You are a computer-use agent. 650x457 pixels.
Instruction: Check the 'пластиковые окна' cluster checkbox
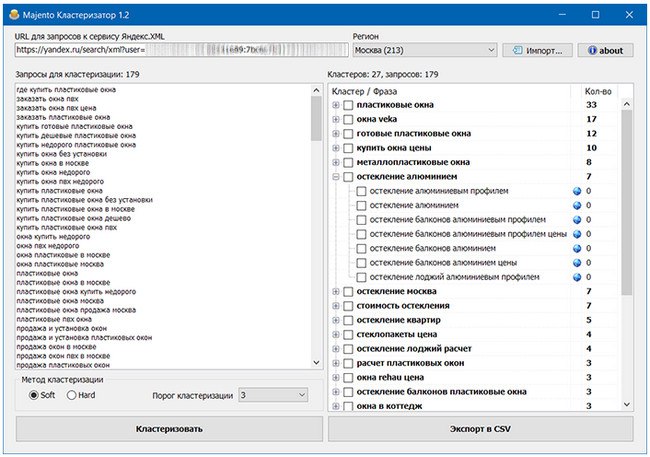coord(348,105)
